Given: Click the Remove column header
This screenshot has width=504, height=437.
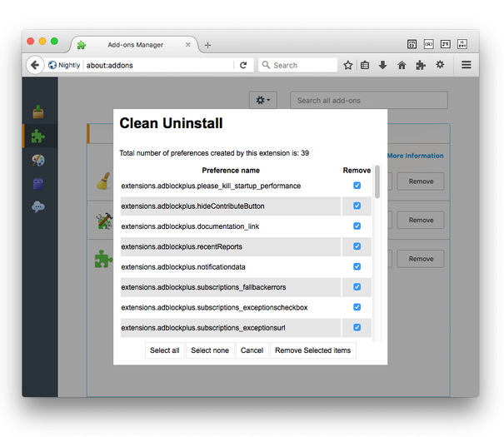Looking at the screenshot, I should tap(357, 171).
